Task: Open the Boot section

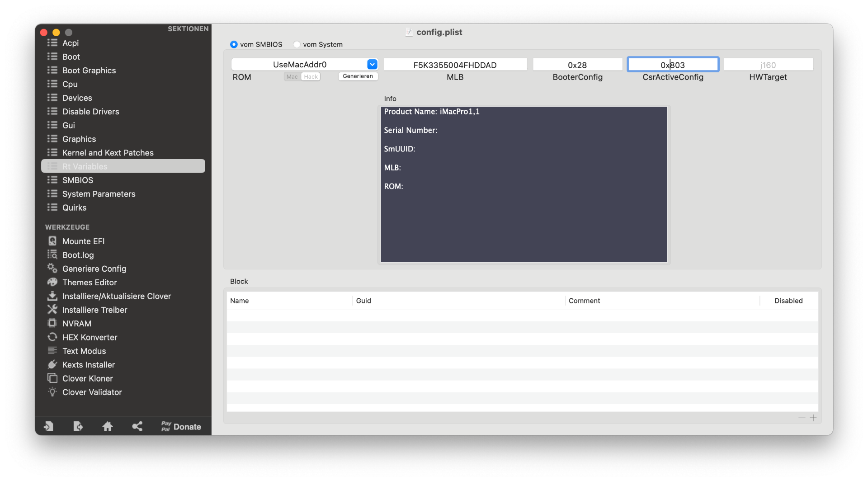Action: tap(71, 57)
